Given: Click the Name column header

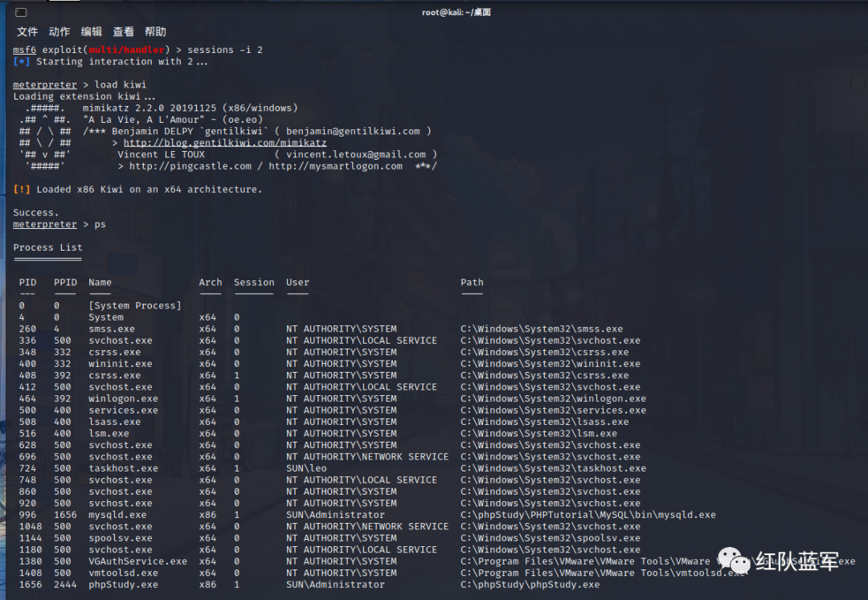Looking at the screenshot, I should tap(100, 282).
